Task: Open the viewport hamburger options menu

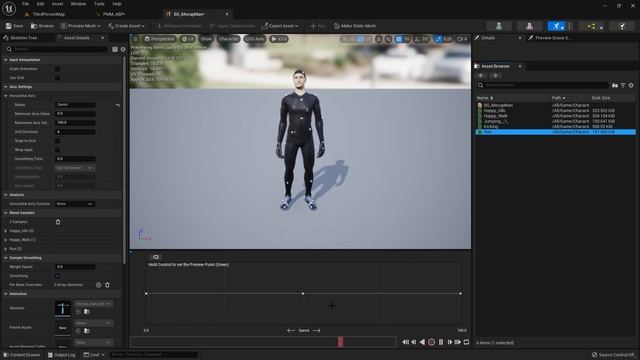Action: [136, 39]
